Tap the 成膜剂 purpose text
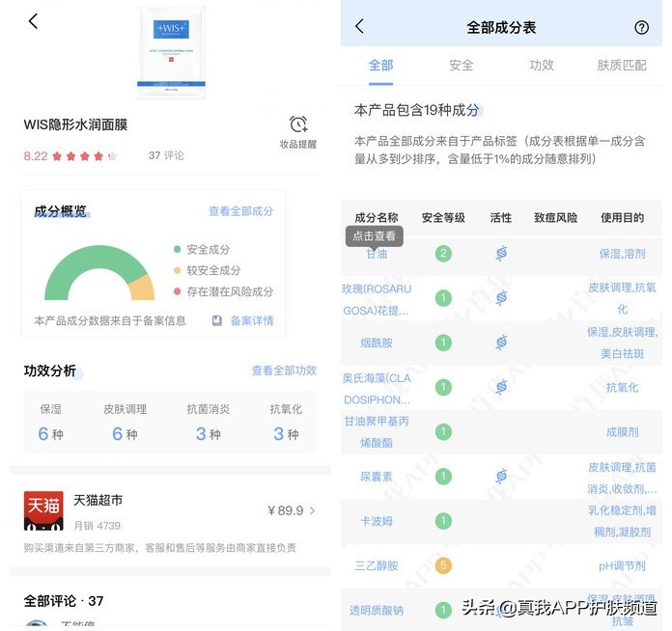Image resolution: width=672 pixels, height=631 pixels. click(622, 432)
